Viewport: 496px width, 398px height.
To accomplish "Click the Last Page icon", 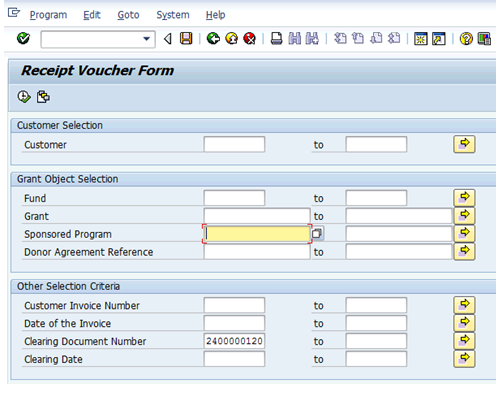I will coord(394,38).
